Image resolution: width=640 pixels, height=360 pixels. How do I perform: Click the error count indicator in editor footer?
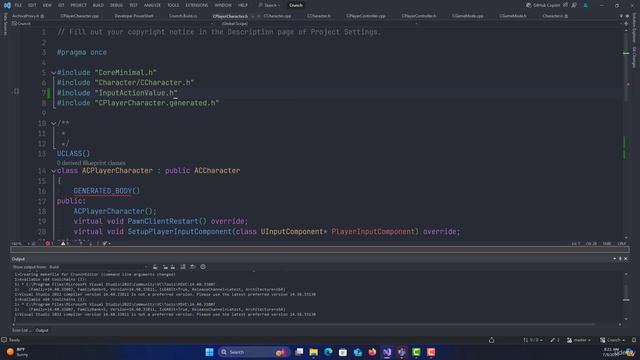point(48,244)
